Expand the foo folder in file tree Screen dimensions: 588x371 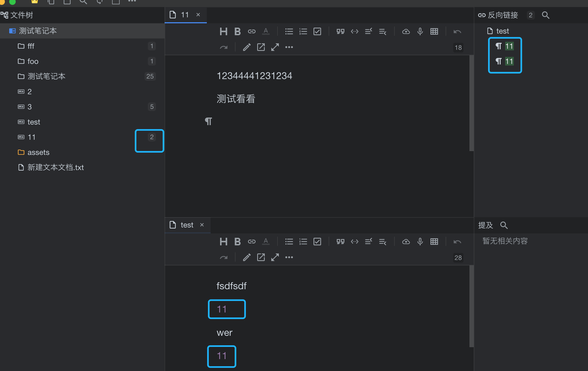(33, 61)
